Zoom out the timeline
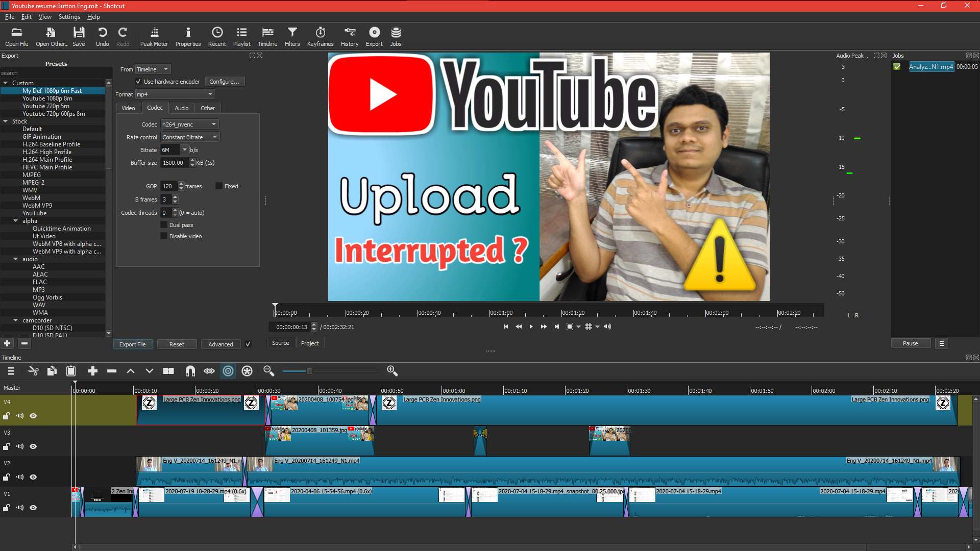The height and width of the screenshot is (551, 980). click(268, 371)
